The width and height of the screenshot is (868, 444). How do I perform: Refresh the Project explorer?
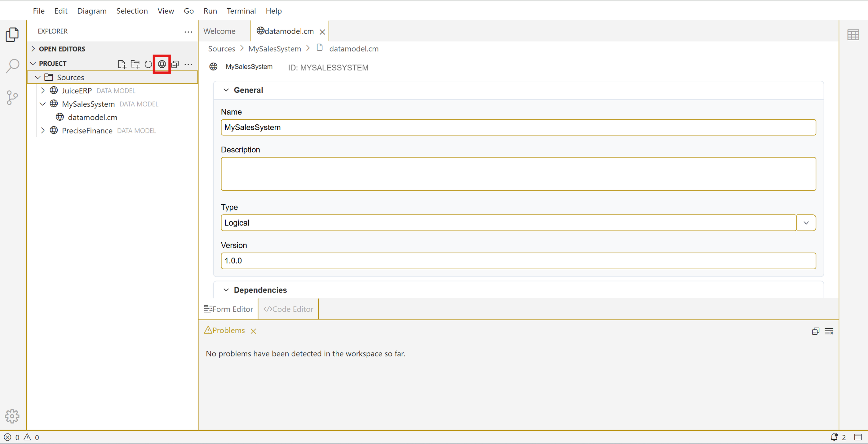[x=148, y=64]
